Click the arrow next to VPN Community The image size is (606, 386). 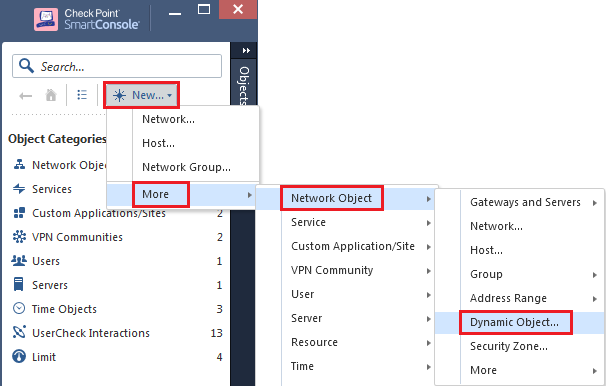(429, 271)
